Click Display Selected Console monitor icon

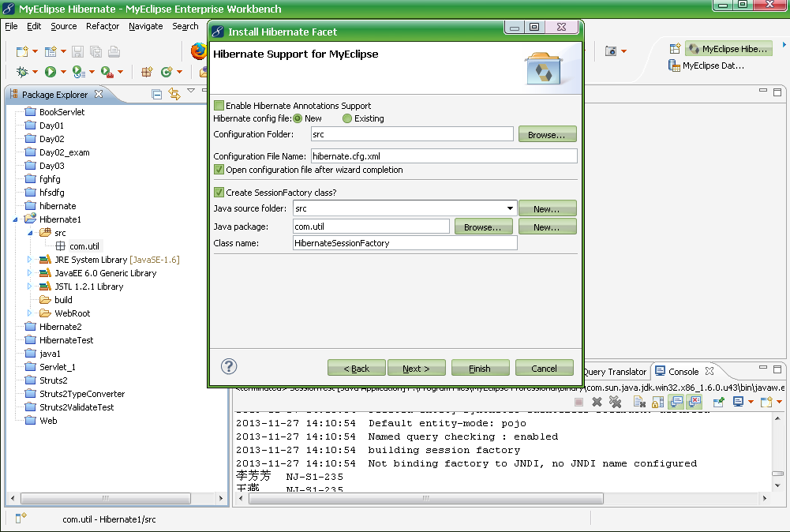(738, 402)
